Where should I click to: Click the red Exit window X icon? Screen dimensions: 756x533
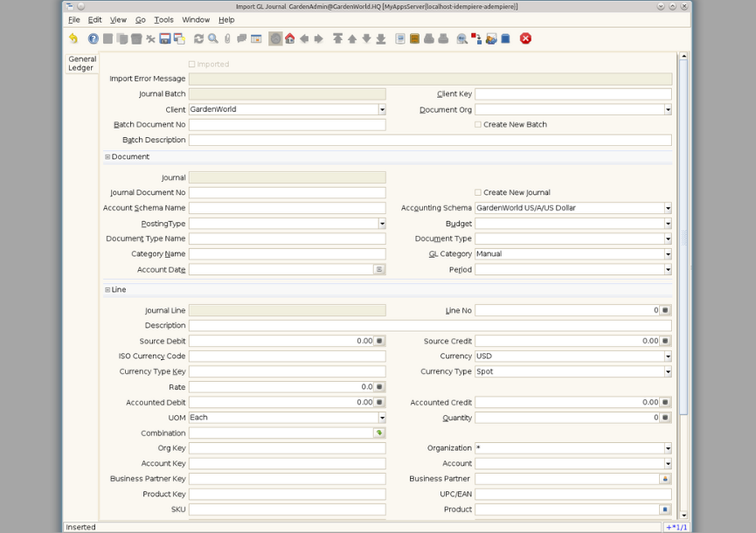(x=525, y=38)
